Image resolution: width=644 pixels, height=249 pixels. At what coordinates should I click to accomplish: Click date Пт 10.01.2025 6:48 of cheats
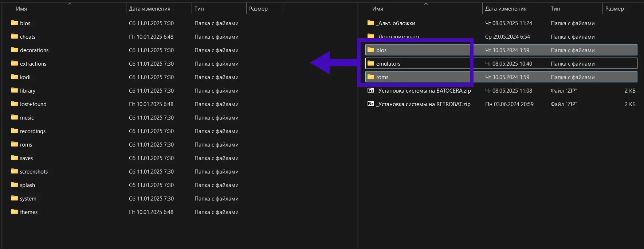151,37
